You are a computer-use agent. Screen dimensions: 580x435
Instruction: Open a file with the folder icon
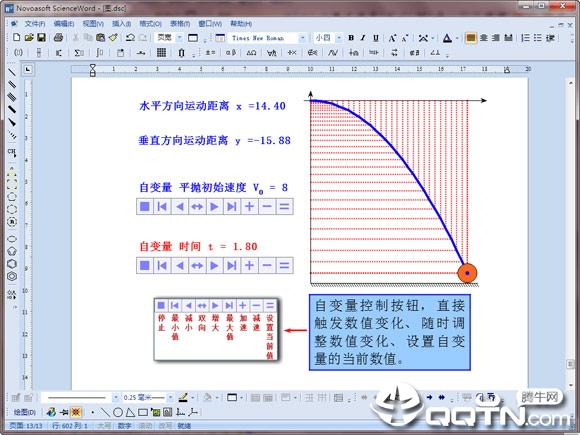(29, 37)
